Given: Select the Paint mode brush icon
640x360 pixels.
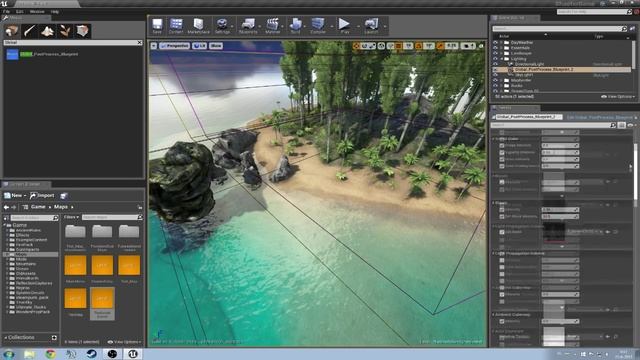Looking at the screenshot, I should point(30,31).
